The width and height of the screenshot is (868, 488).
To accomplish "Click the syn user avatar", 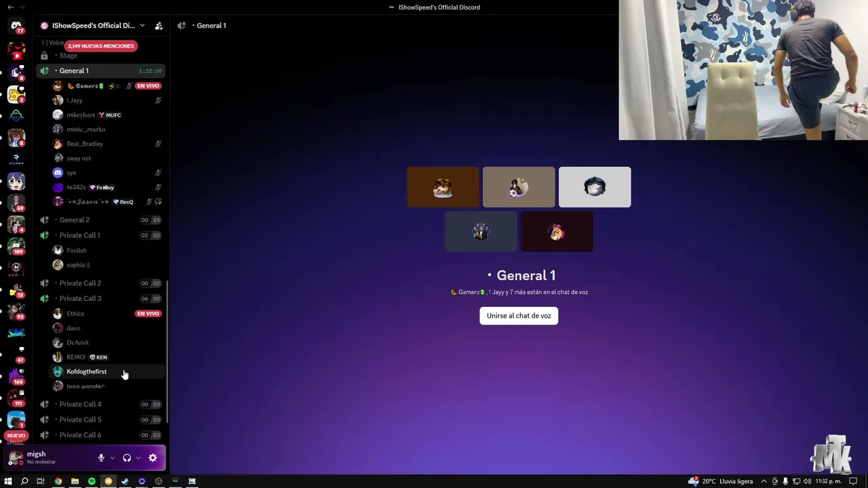I will coord(58,173).
